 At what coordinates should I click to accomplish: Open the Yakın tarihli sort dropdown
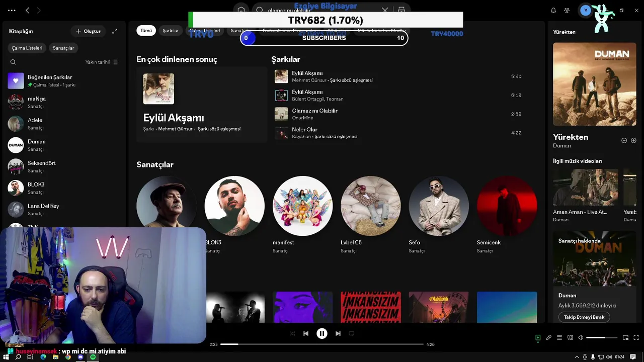pos(102,62)
